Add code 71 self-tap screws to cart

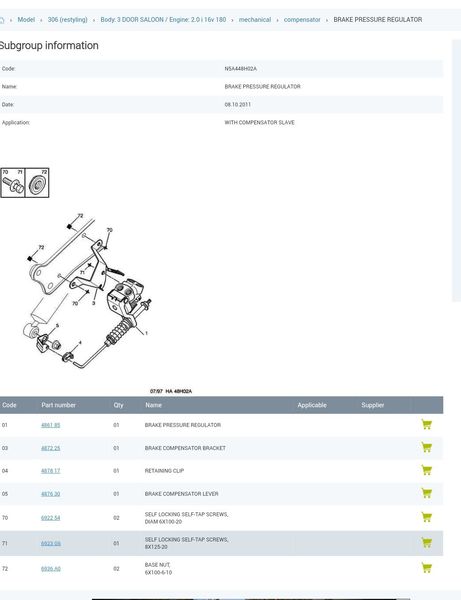click(x=426, y=543)
